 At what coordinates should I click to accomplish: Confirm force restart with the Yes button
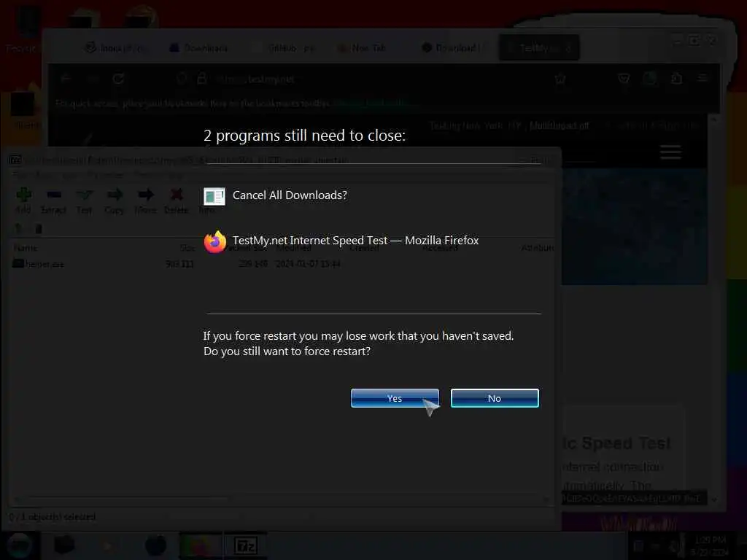[395, 398]
